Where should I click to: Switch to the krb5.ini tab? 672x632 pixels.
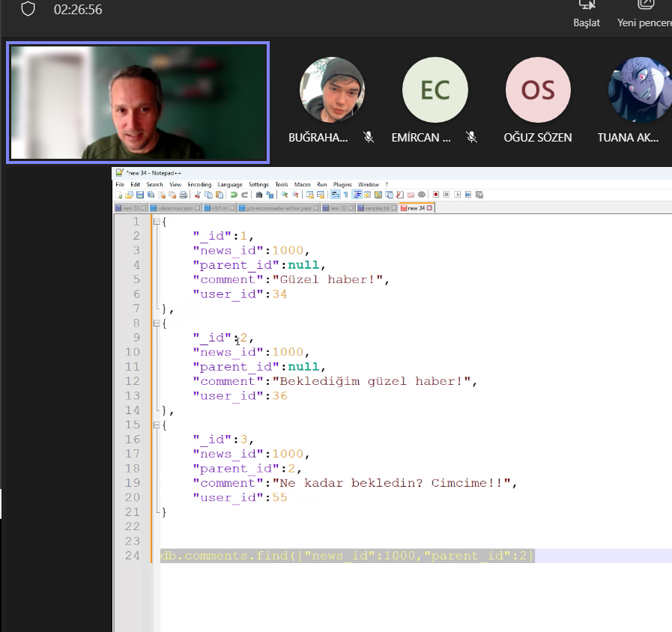tap(219, 208)
